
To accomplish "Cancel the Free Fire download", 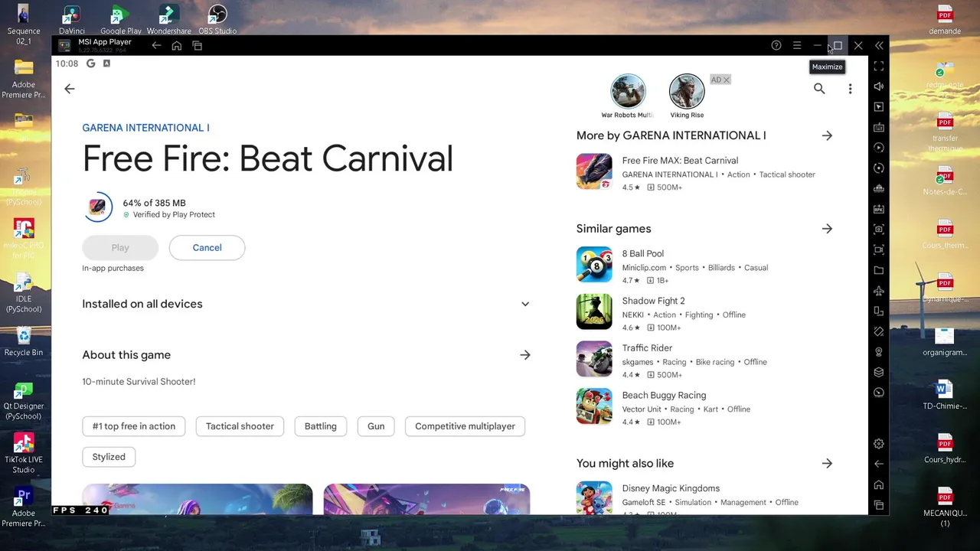I will pos(207,248).
